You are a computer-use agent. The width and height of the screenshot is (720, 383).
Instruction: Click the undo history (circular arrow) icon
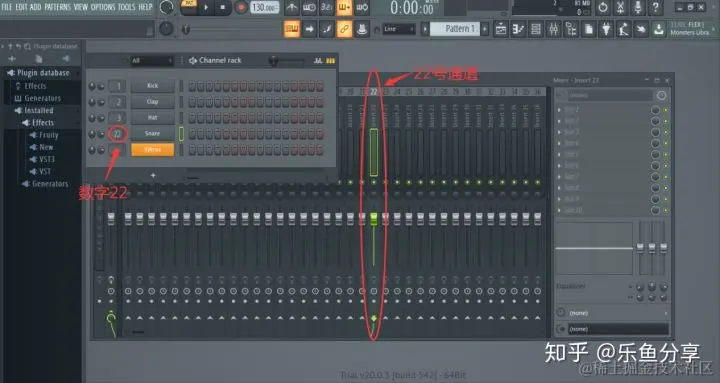point(602,7)
